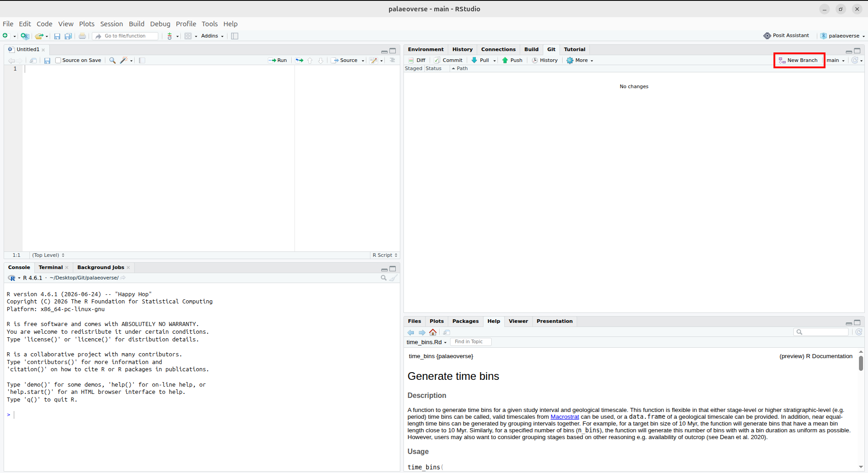Expand the recent files dropdown arrow
Image resolution: width=868 pixels, height=473 pixels.
tap(47, 36)
